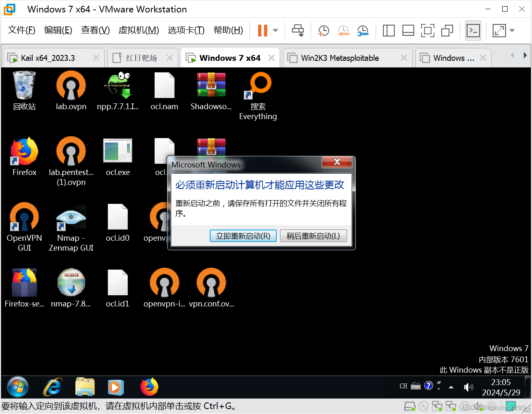Click Send Ctrl+Alt+Del toolbar icon
Viewport: 532px width, 414px height.
coord(298,30)
